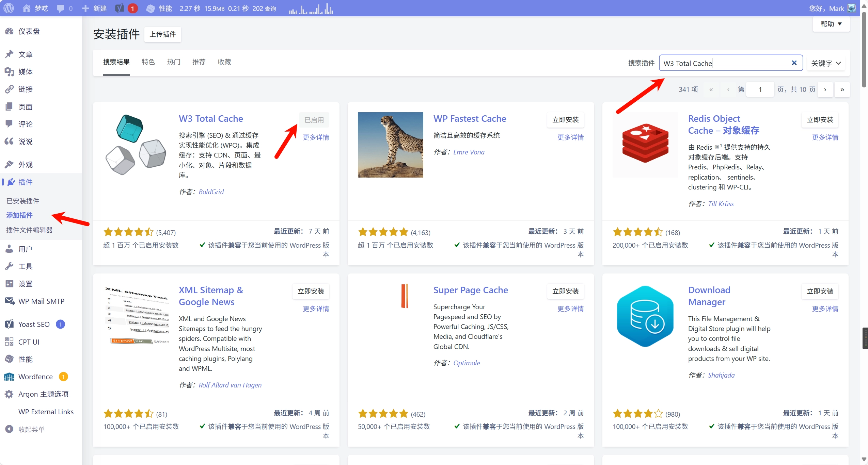The image size is (868, 465).
Task: Click the 新建 plus icon in admin bar
Action: [x=85, y=8]
